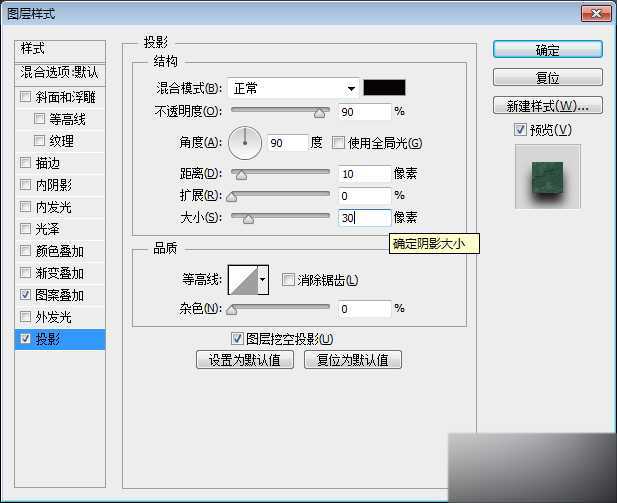The image size is (617, 503).
Task: Click the 扩展 spread slider
Action: (x=280, y=194)
